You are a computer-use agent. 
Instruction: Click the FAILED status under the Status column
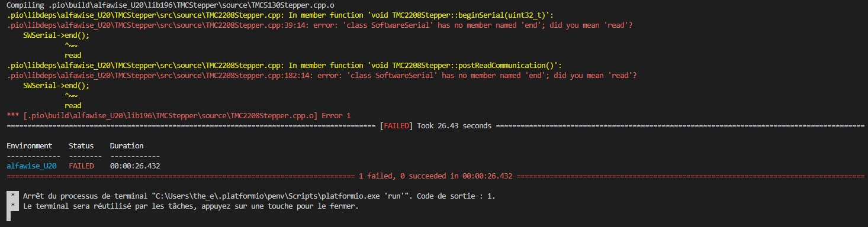pos(81,166)
